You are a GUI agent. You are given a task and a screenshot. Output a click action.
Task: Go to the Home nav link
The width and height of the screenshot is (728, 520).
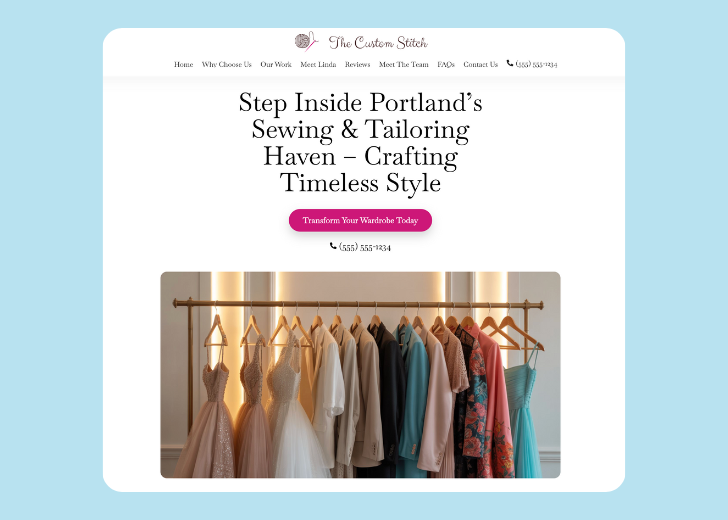click(183, 65)
